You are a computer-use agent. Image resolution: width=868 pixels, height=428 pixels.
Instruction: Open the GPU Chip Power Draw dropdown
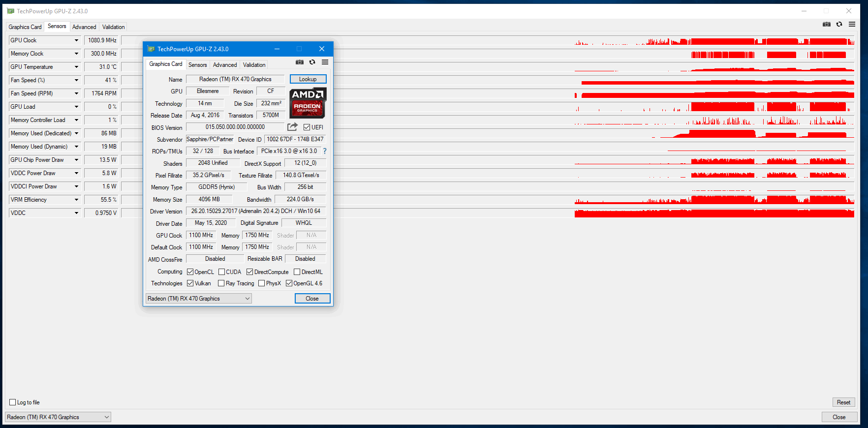pyautogui.click(x=76, y=160)
